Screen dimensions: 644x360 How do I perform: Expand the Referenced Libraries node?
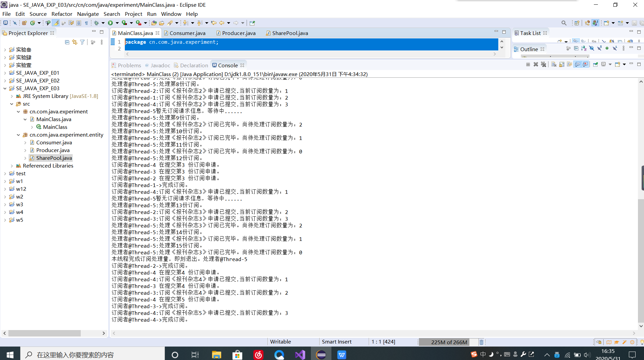[11, 166]
